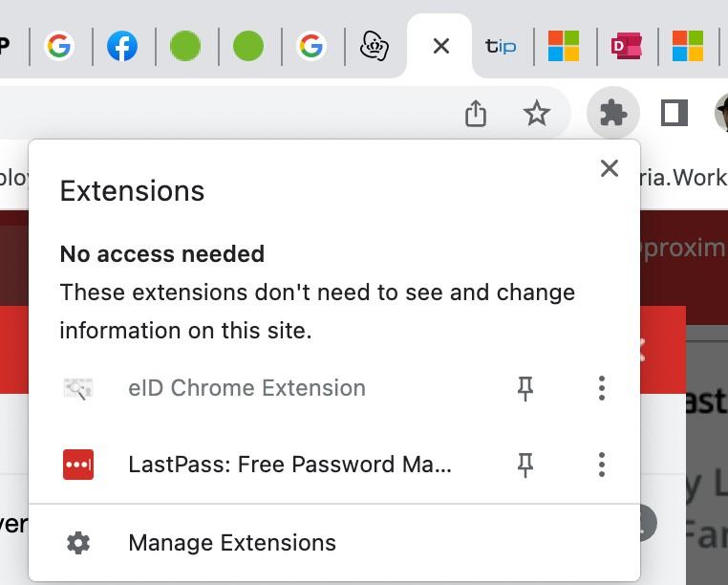
Task: Close the Extensions popup
Action: (609, 168)
